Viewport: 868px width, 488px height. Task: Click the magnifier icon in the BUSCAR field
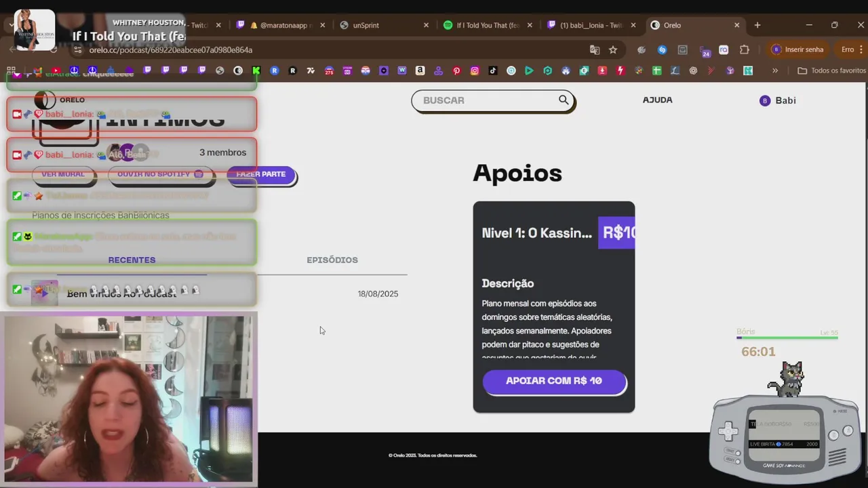pos(564,100)
